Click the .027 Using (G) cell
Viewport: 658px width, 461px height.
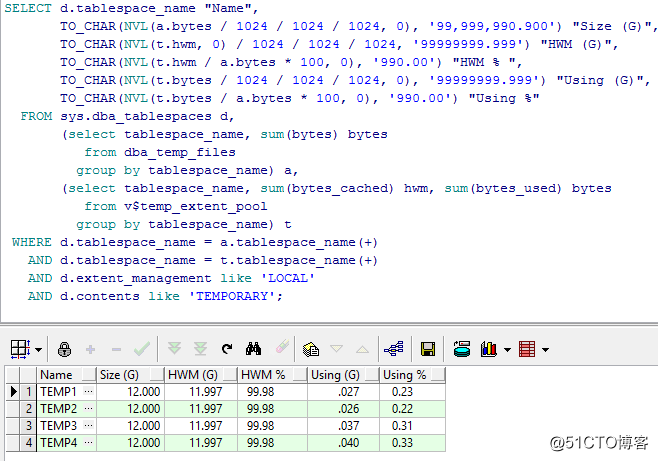coord(343,392)
